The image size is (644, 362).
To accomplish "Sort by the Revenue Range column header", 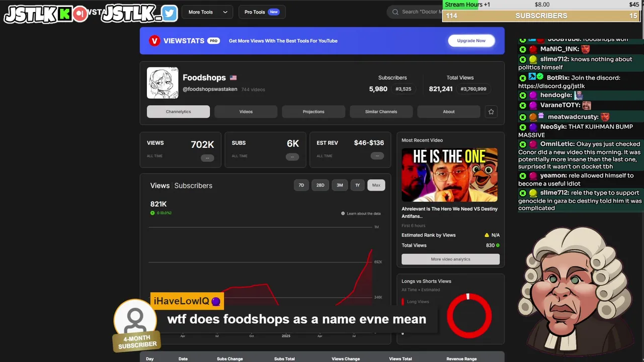I will point(461,359).
